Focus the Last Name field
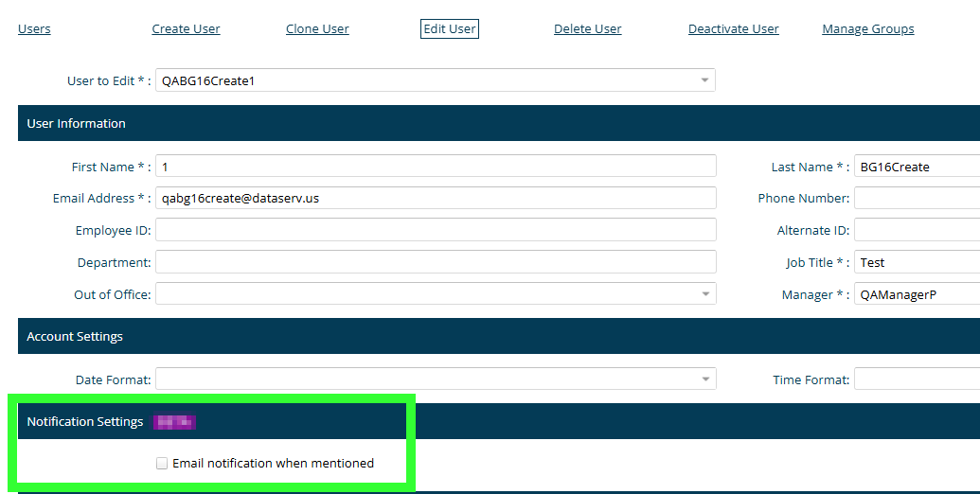980x494 pixels. pos(916,167)
